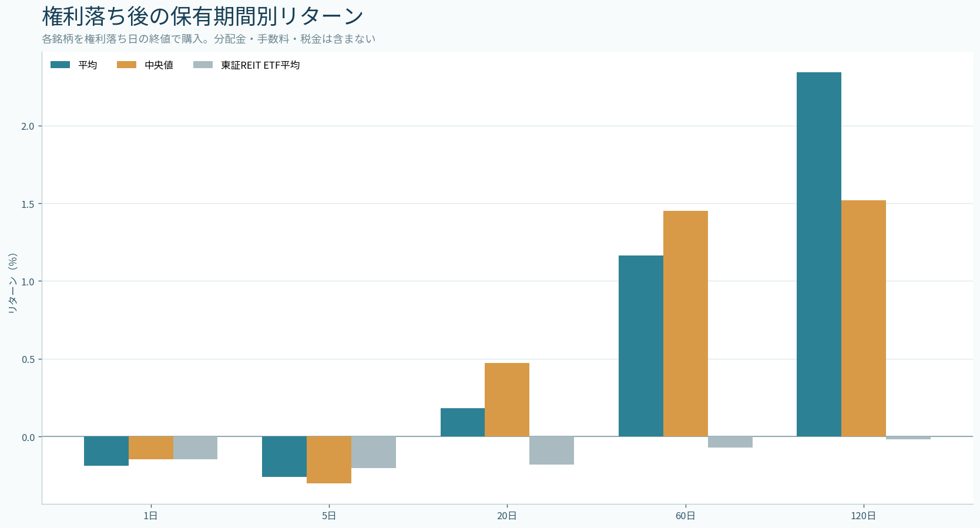Click the orange 中央値 bar at 120日
This screenshot has height=528, width=980.
tap(864, 318)
